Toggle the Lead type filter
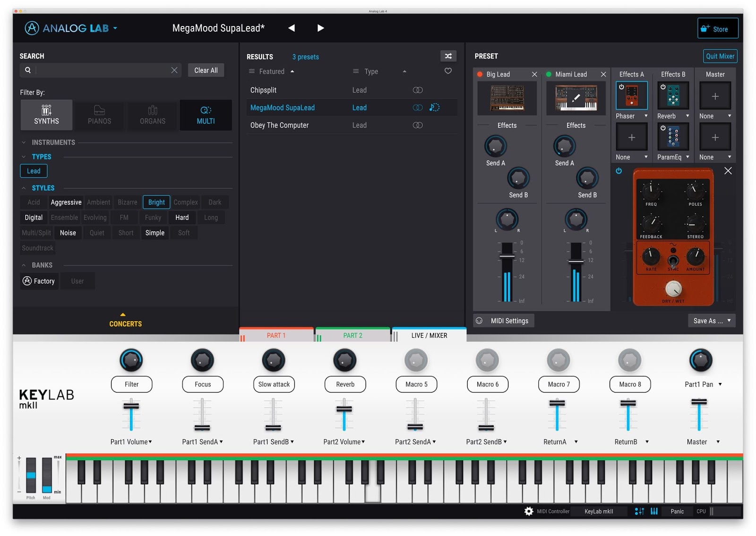 pyautogui.click(x=34, y=171)
